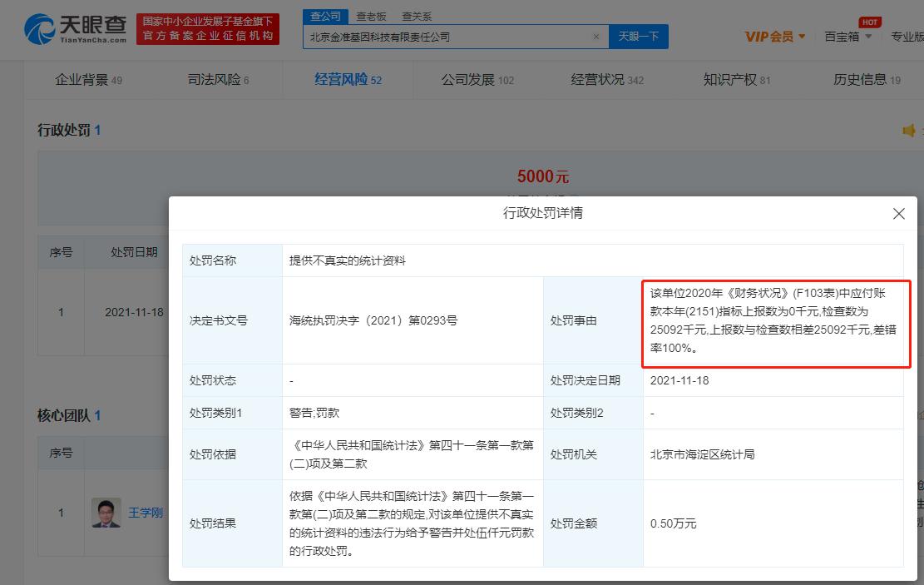Open 王学刚's profile link
This screenshot has height=585, width=924.
146,513
